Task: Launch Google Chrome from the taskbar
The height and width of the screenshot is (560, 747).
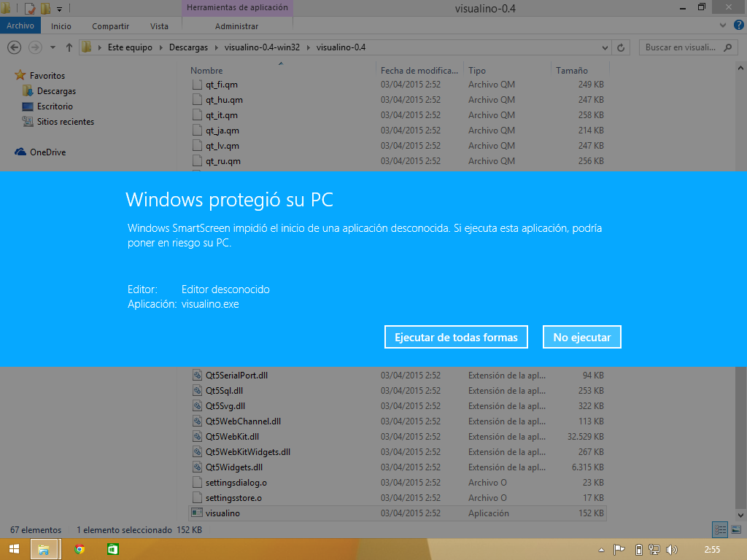Action: [x=80, y=549]
